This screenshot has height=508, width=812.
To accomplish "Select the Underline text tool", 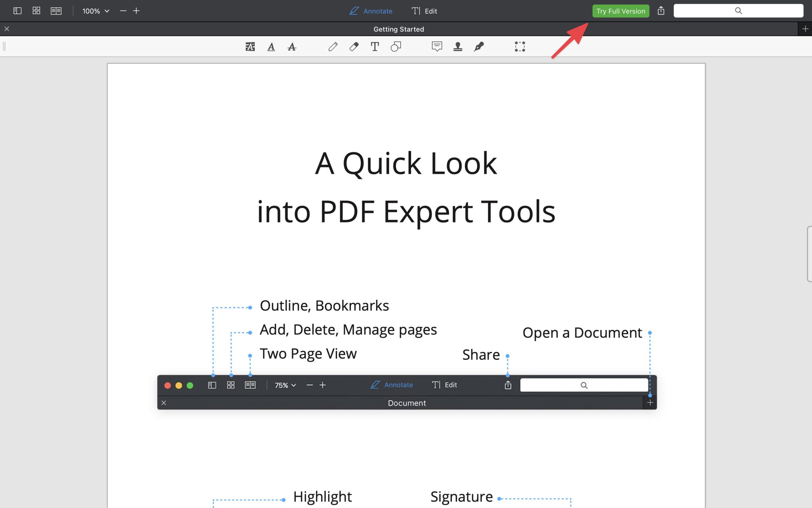I will coord(271,46).
